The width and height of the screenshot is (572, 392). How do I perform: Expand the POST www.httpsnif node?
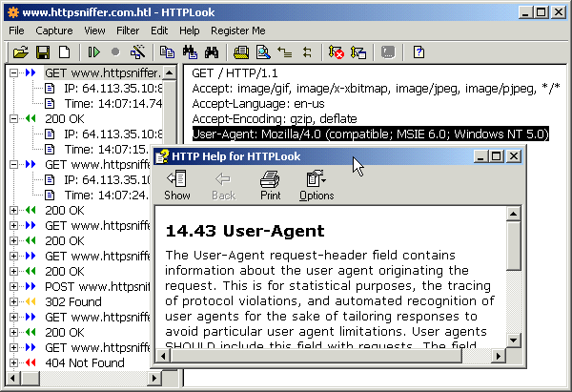(x=13, y=286)
